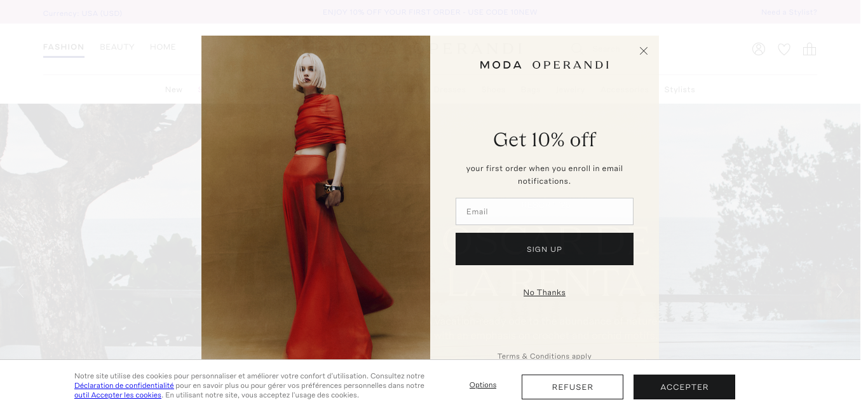
Task: Refuse cookies with REFUSER button
Action: (573, 387)
